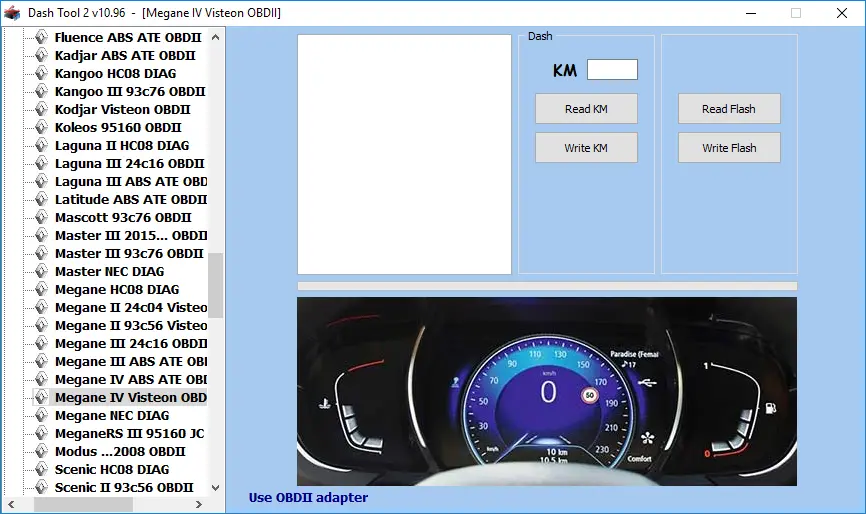Choose Mascott 93c76 OBDII module
The image size is (866, 514).
123,217
